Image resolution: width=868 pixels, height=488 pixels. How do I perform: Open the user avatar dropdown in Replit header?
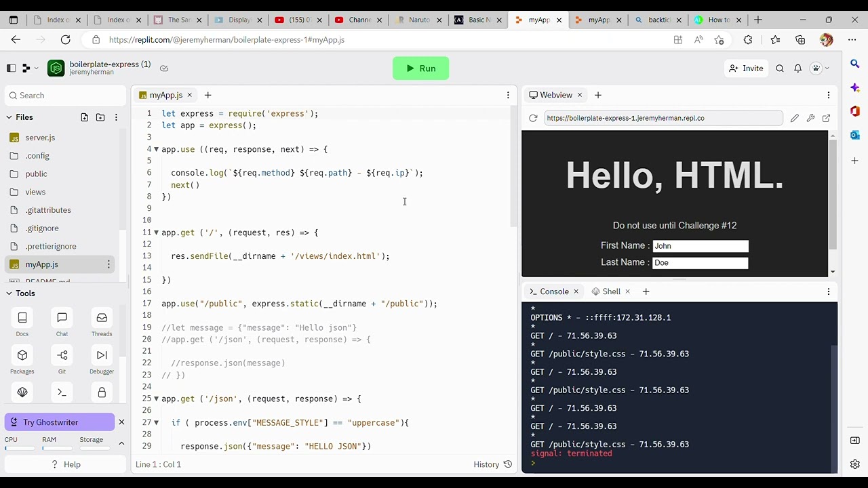[821, 68]
